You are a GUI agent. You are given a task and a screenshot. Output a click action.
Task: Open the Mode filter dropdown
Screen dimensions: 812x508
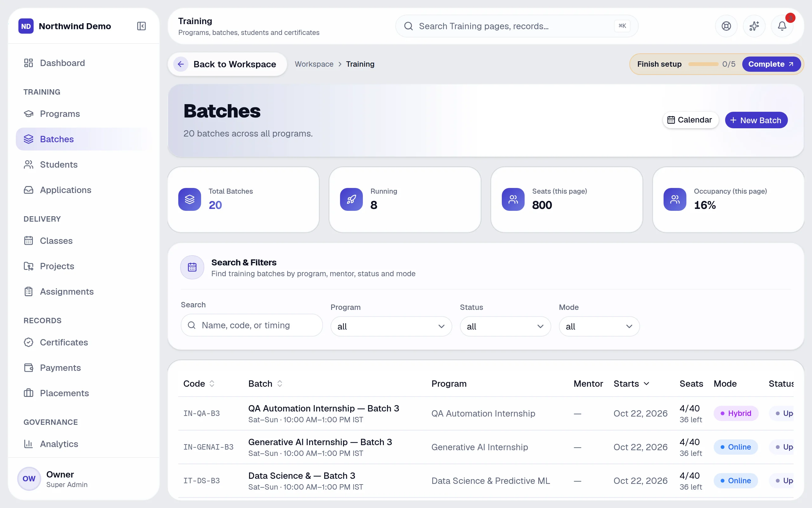pos(599,326)
